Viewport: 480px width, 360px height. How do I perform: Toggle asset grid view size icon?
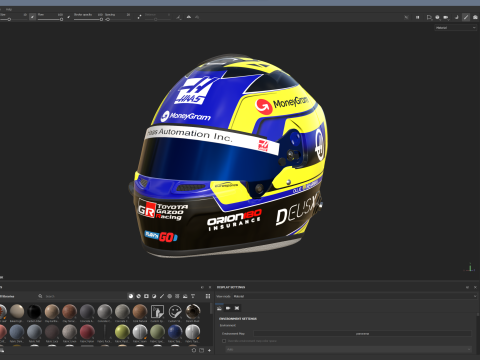(x=208, y=296)
